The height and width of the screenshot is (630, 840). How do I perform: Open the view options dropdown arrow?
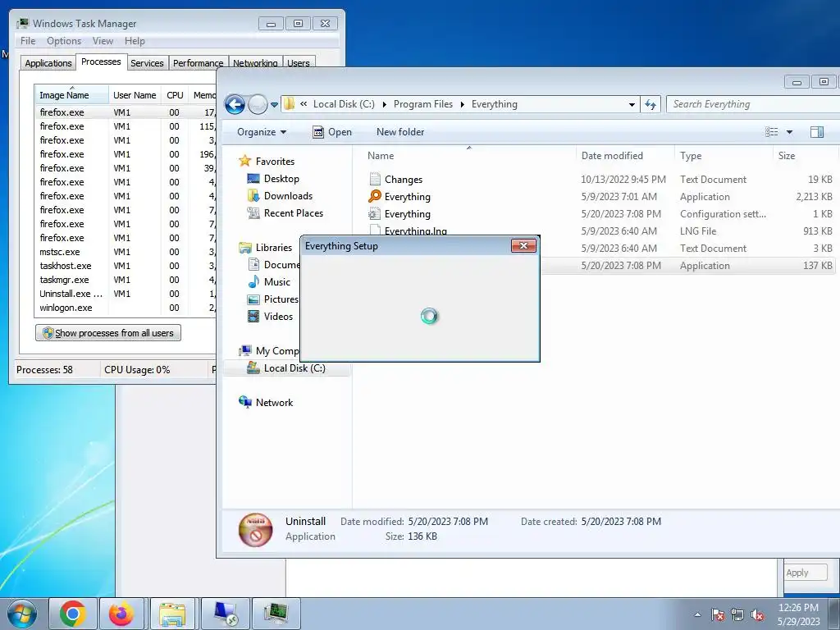[789, 132]
